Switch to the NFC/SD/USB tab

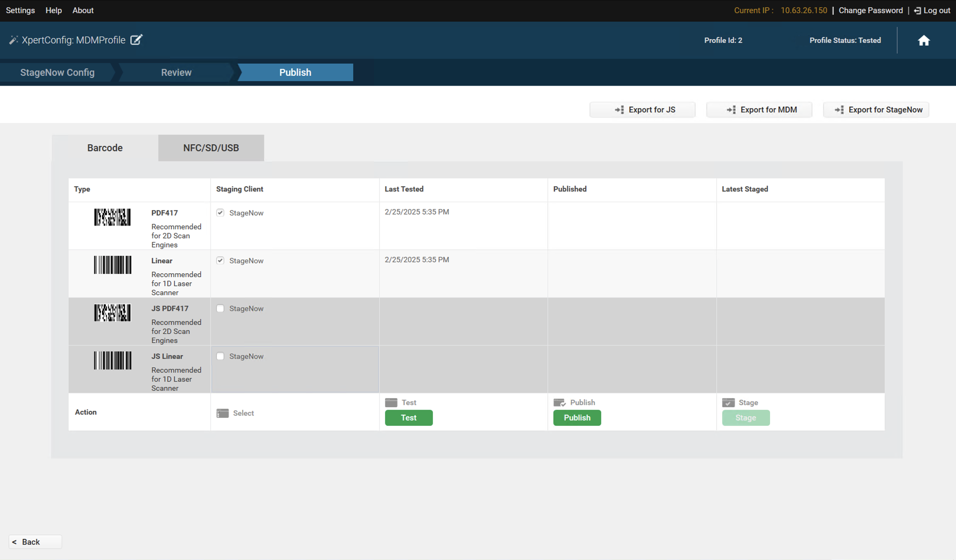211,148
